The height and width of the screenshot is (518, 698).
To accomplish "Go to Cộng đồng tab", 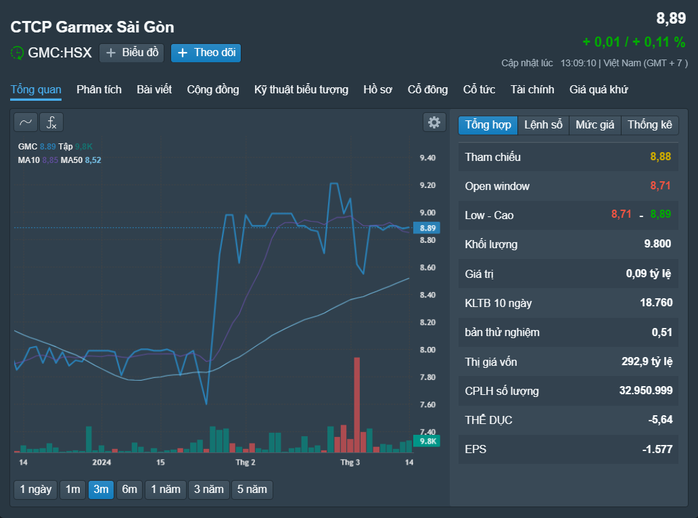I will pyautogui.click(x=213, y=89).
